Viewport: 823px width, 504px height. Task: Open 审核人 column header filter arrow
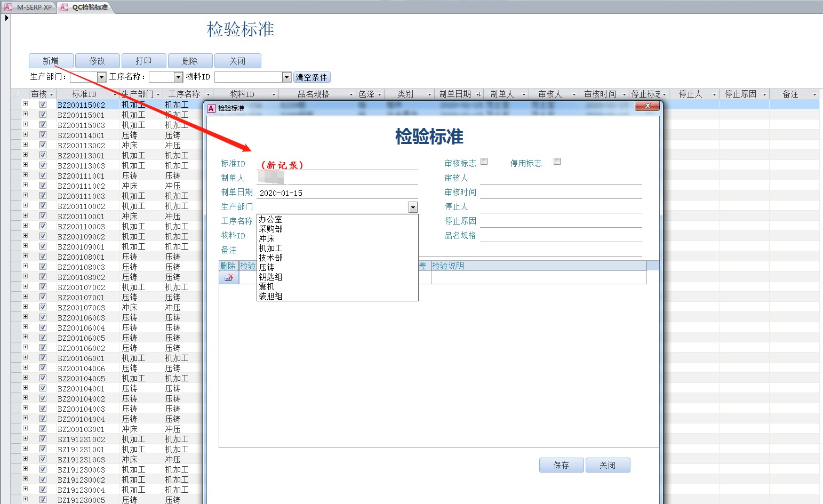click(x=574, y=94)
